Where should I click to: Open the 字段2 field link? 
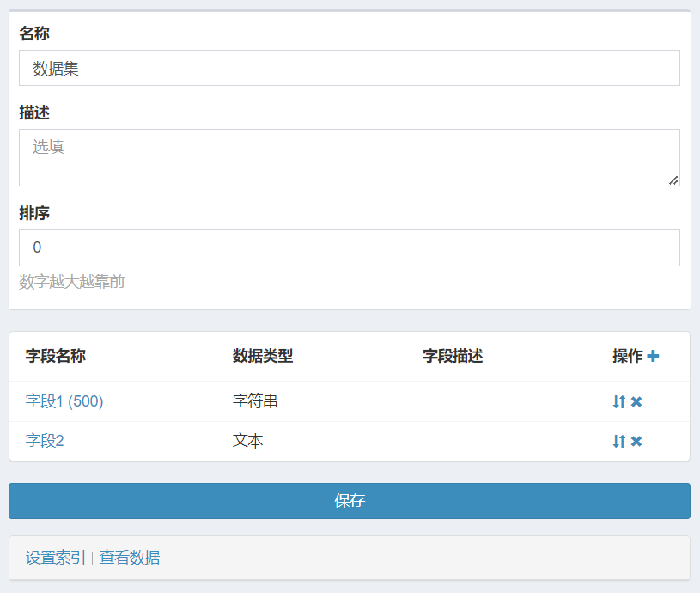coord(45,441)
